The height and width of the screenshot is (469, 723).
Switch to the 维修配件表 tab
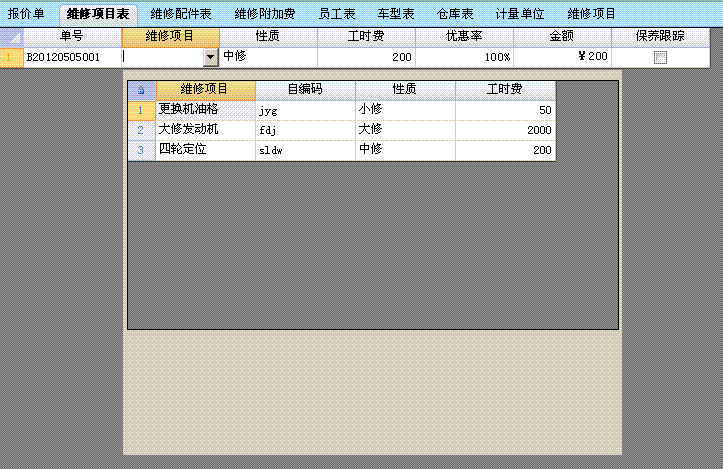(181, 14)
